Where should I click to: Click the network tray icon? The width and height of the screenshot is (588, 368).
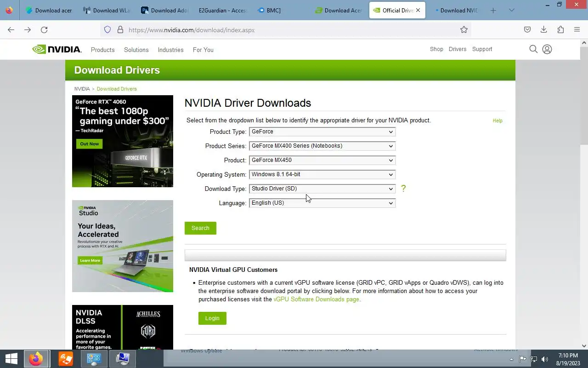coord(534,359)
